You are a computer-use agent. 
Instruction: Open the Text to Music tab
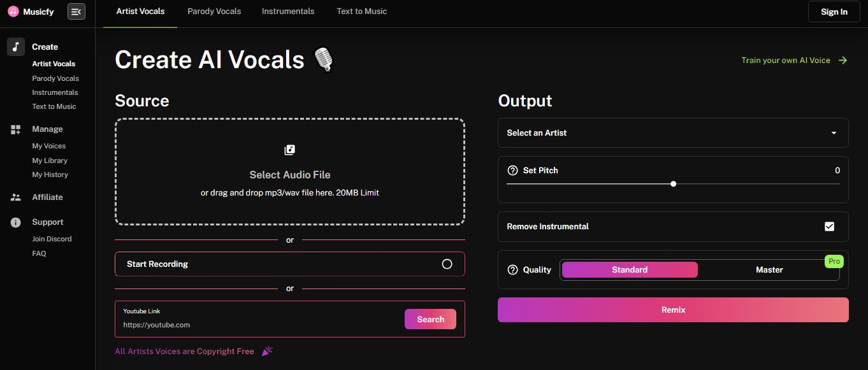pos(361,11)
